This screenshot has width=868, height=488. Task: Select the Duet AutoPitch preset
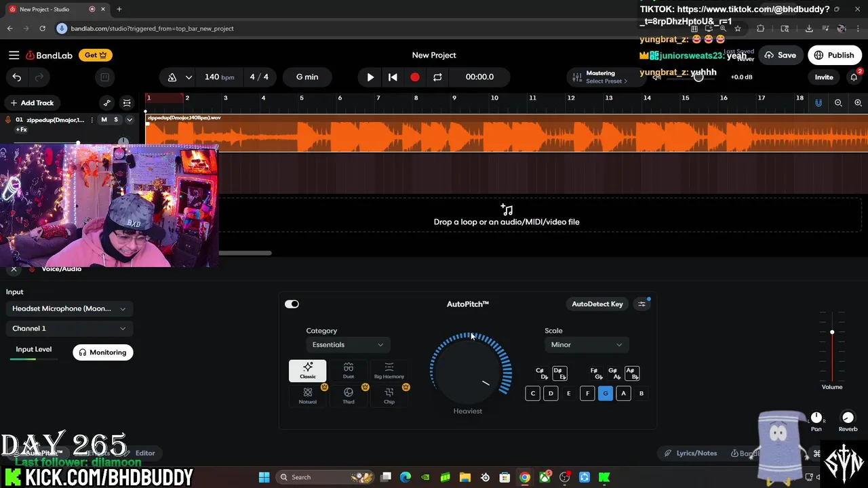[349, 371]
